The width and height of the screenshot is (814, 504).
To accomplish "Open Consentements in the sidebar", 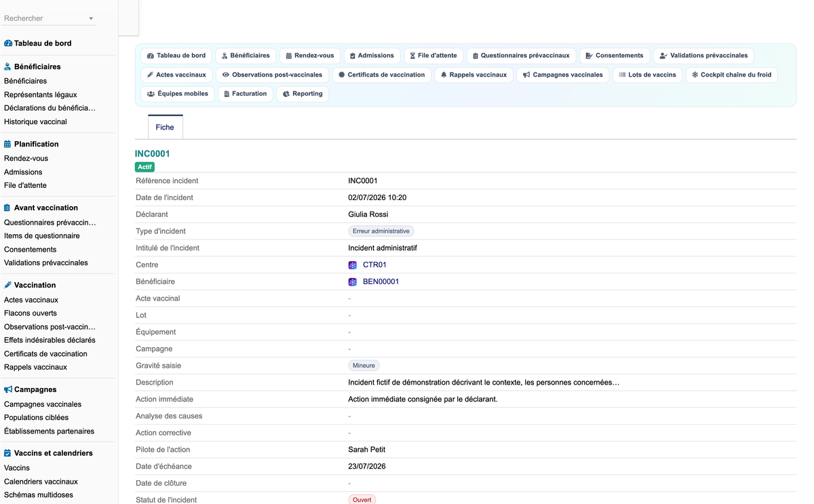I will pos(31,250).
